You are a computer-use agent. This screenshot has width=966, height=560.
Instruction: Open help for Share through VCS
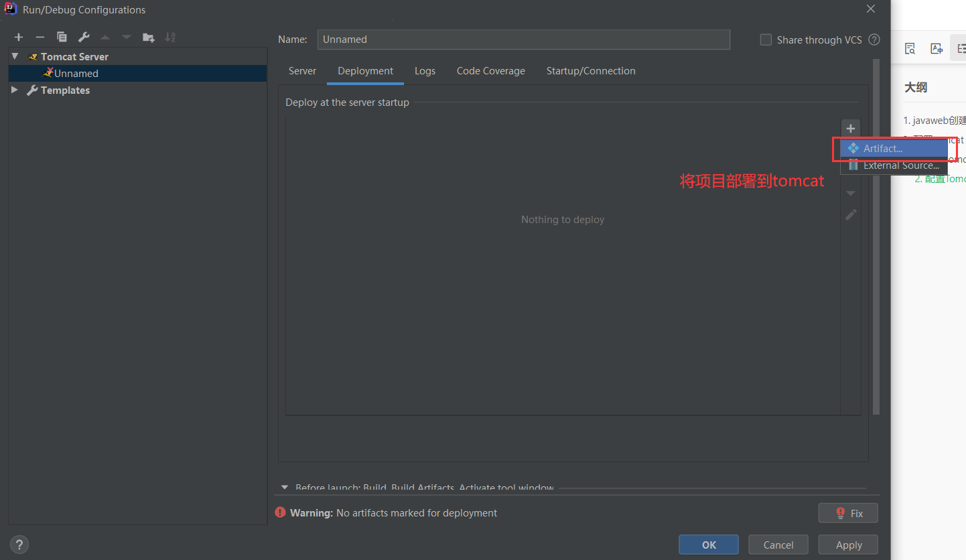click(874, 40)
